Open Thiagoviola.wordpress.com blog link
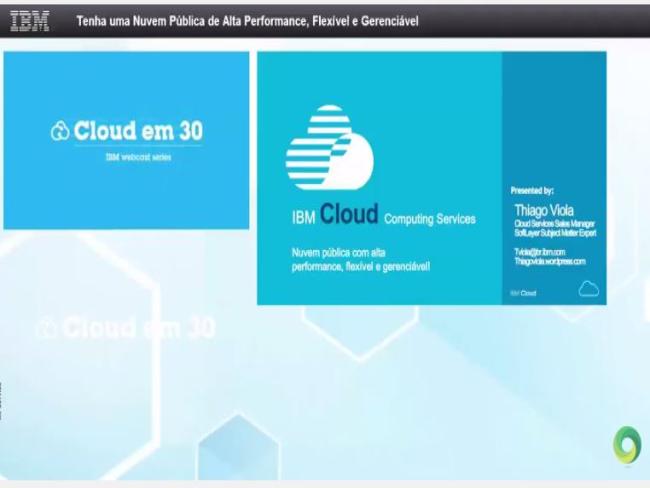 coord(550,261)
